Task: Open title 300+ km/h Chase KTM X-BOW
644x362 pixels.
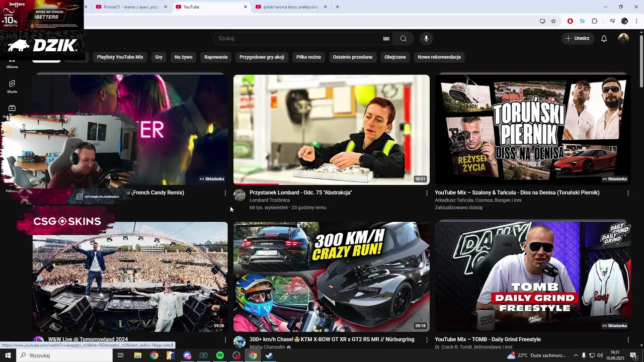Action: tap(332, 339)
